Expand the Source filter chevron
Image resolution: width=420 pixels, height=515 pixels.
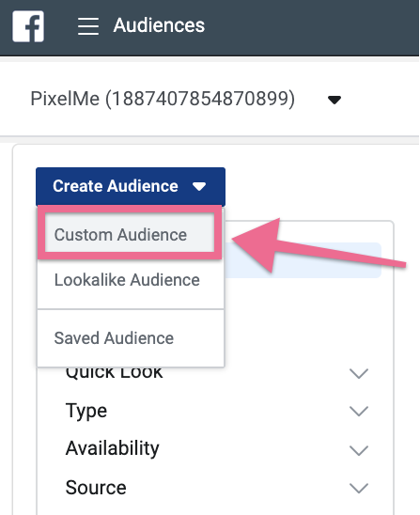pyautogui.click(x=359, y=488)
